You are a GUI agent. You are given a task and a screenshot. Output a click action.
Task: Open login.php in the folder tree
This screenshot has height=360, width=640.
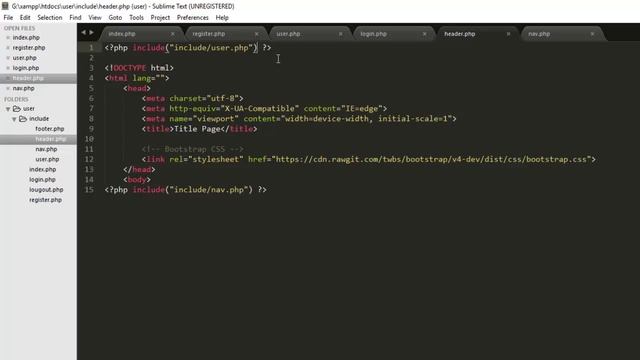click(x=42, y=180)
